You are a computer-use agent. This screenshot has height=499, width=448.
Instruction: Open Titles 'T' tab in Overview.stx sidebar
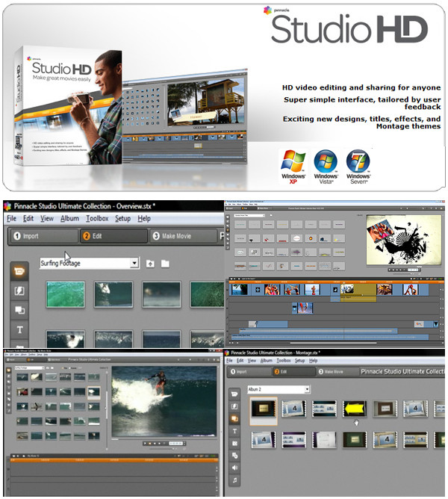click(x=19, y=329)
